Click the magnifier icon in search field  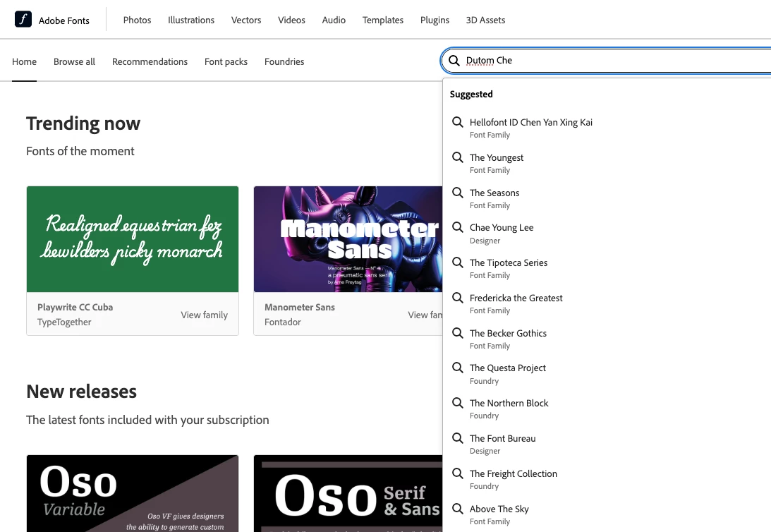(454, 61)
